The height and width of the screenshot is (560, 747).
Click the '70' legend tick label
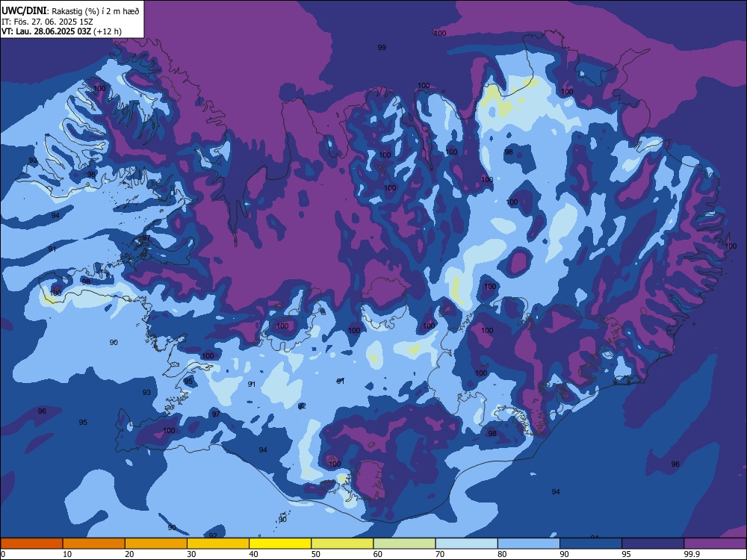click(x=440, y=554)
